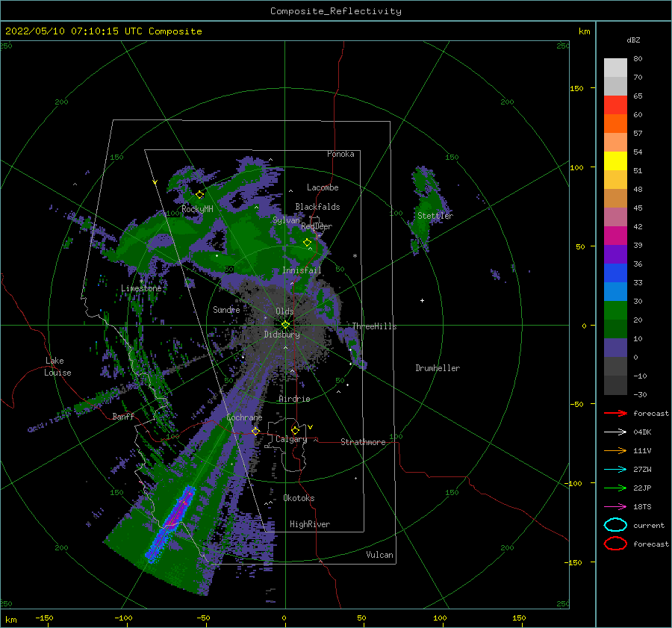Click the Lake Louise label
The height and width of the screenshot is (628, 672).
[58, 367]
